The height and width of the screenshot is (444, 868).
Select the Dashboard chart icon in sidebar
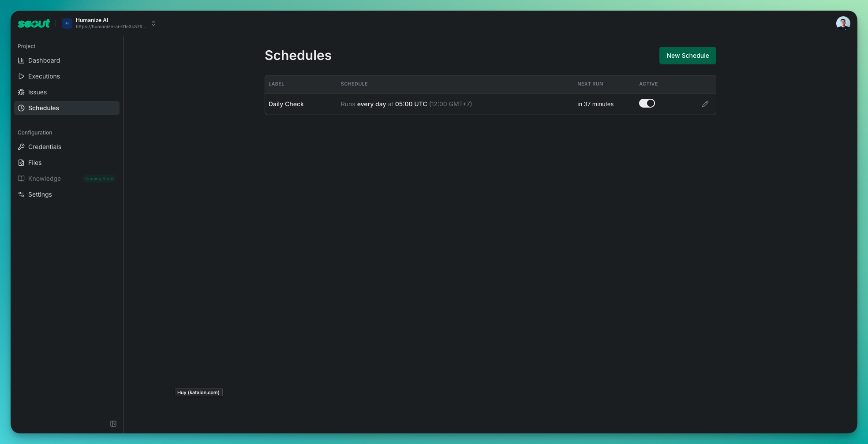[21, 60]
